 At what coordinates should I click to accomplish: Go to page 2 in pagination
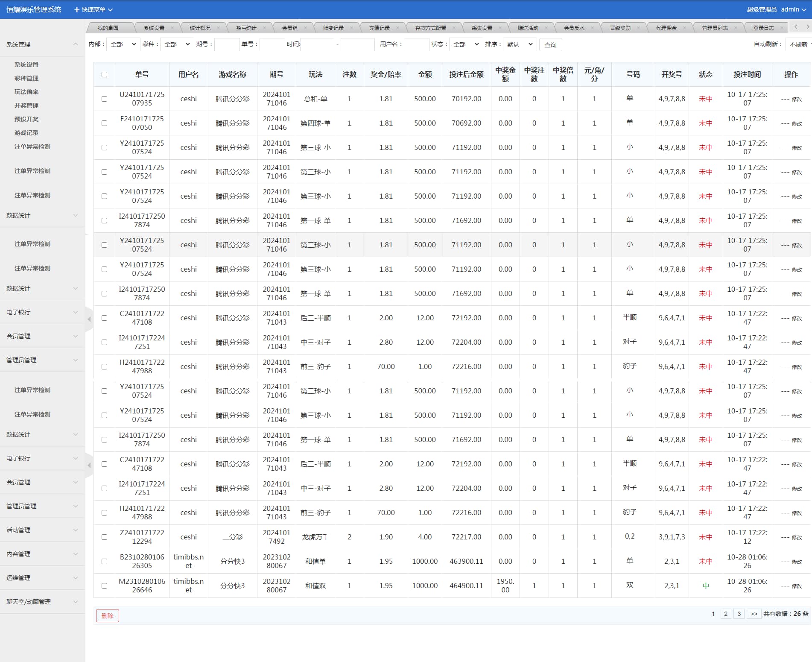pyautogui.click(x=725, y=614)
